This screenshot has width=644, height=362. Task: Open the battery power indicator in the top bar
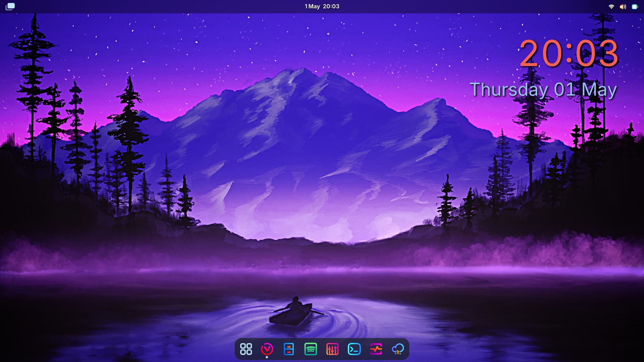(x=635, y=6)
